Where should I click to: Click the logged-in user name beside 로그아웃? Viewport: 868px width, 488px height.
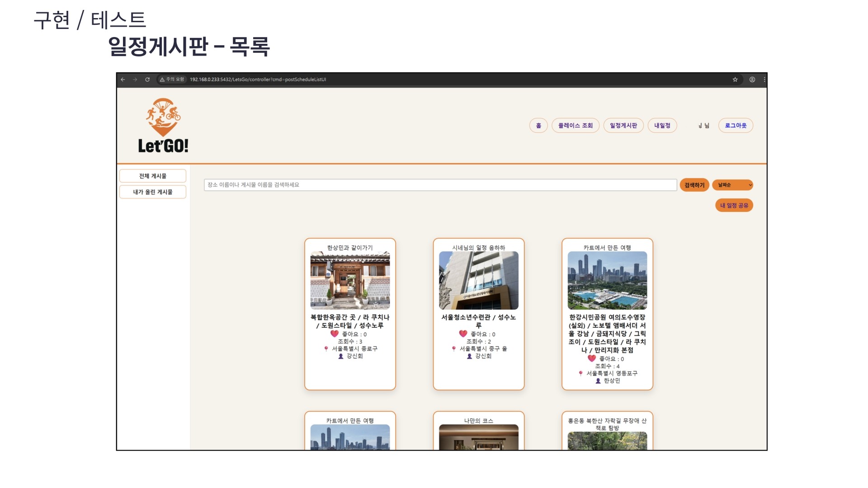click(704, 126)
